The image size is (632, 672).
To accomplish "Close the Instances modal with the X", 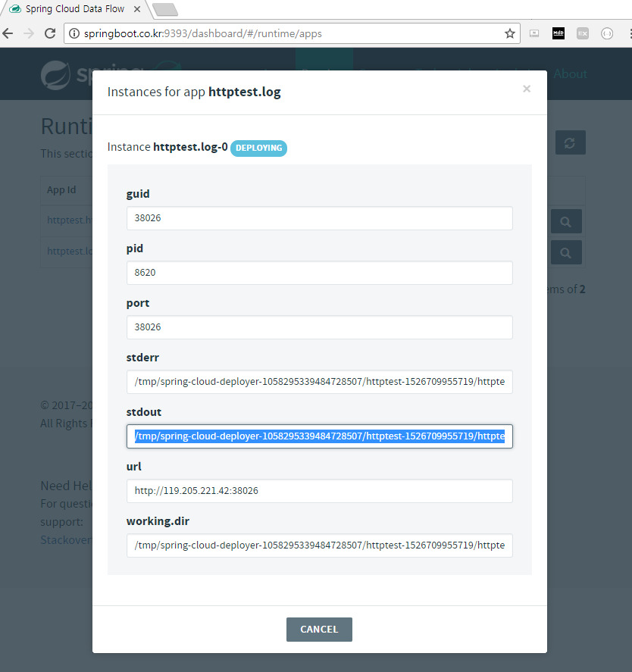I will pos(526,89).
